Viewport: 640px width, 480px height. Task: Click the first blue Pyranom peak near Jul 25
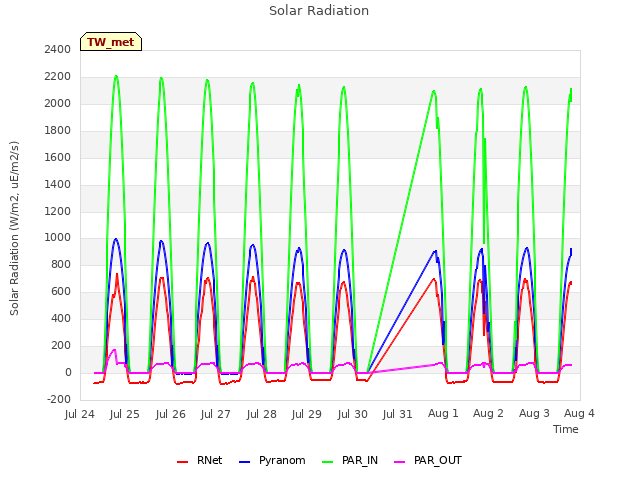pos(116,239)
